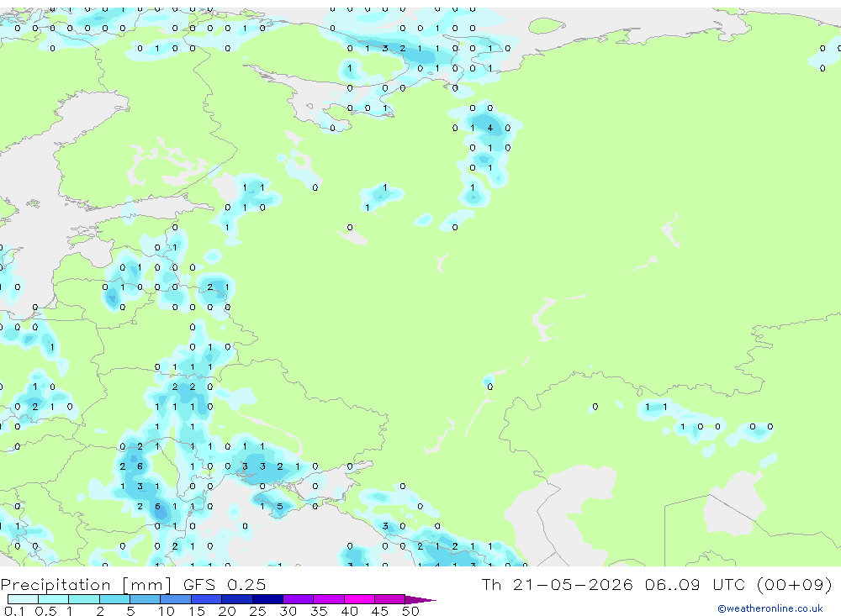
Task: Click the map value '5' over Crimea
Action: [x=279, y=506]
